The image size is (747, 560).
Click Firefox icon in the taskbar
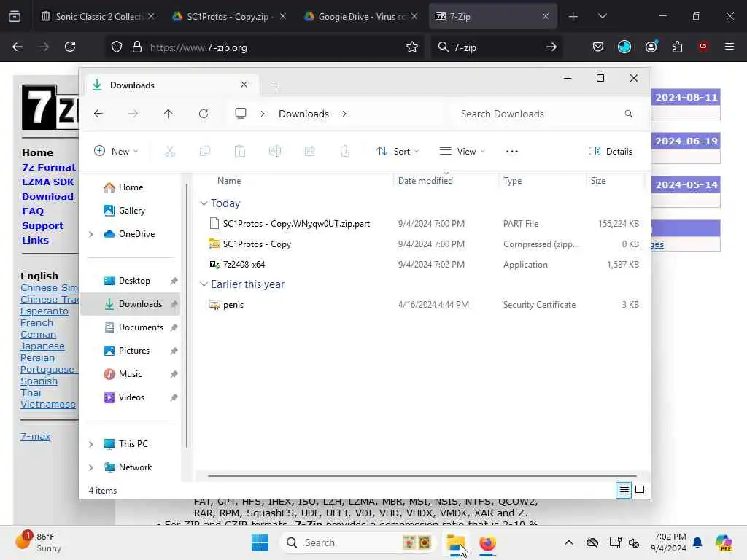tap(487, 542)
